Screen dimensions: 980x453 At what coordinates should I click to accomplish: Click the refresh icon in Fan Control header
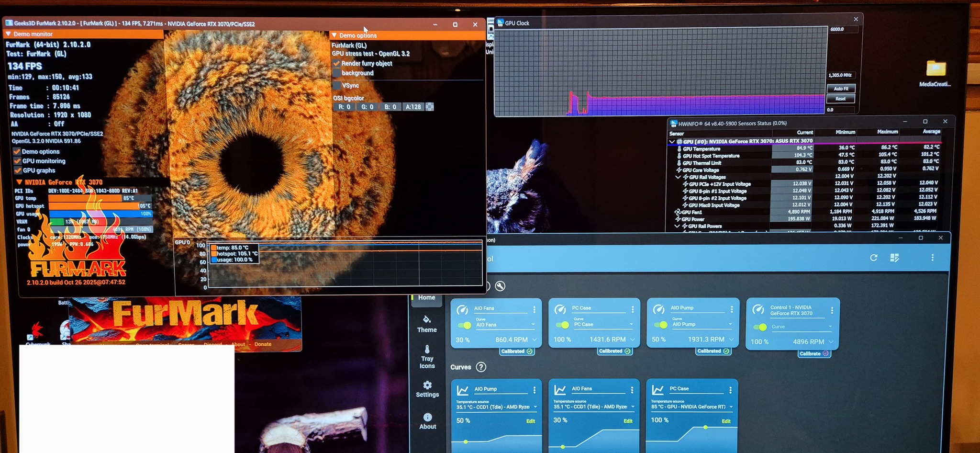pos(874,258)
